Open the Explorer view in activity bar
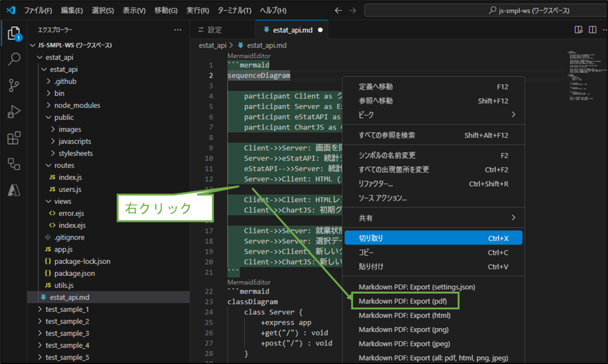The width and height of the screenshot is (608, 364). point(14,33)
